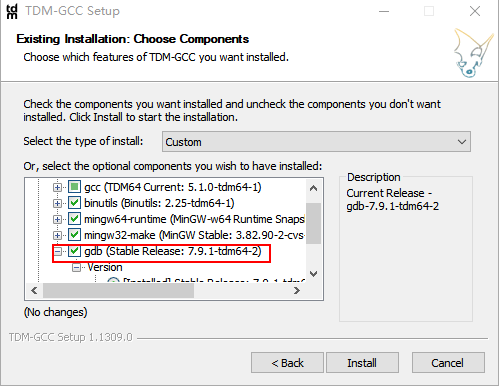Collapse the gdb tree node
499x386 pixels.
pos(57,251)
